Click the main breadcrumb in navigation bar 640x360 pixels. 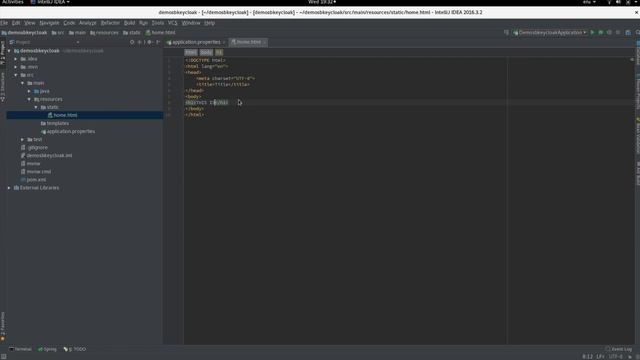coord(77,33)
